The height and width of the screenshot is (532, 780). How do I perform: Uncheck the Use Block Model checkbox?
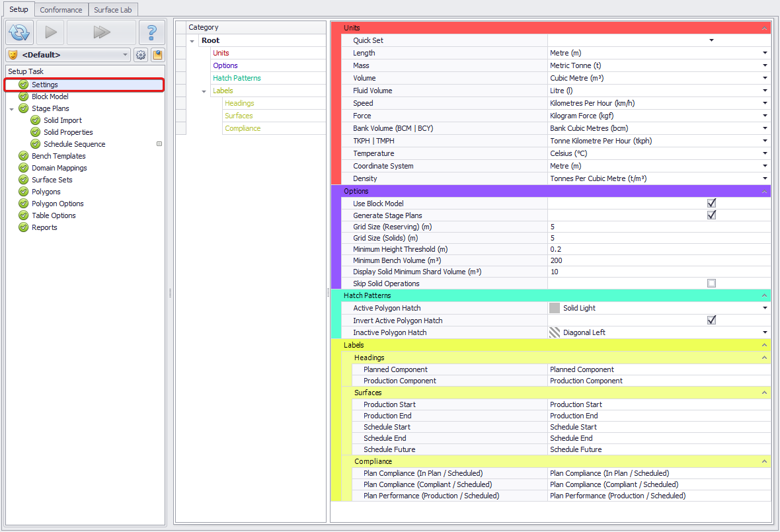pos(711,204)
